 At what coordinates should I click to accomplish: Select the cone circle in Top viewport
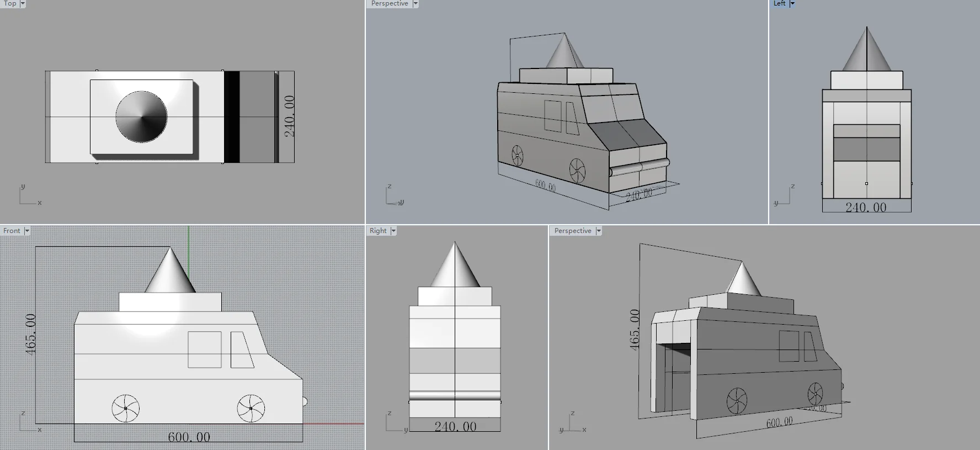(x=141, y=117)
